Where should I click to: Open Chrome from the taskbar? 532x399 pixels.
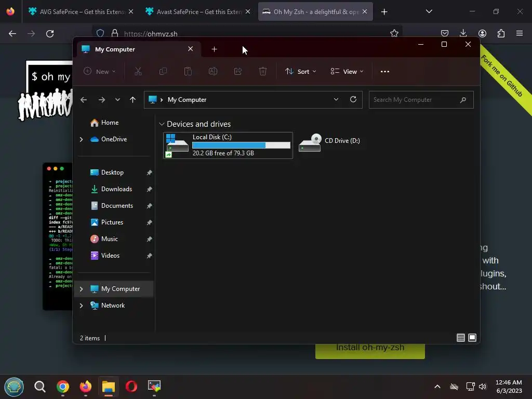[63, 386]
